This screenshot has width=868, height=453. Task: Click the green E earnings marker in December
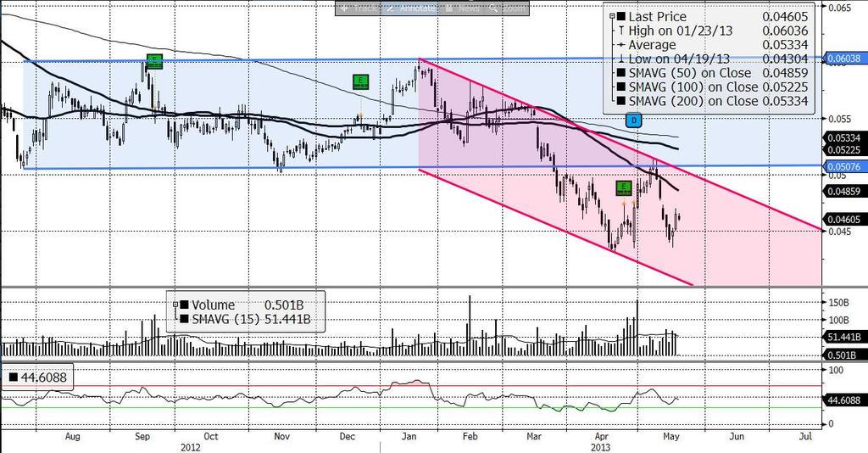[361, 82]
